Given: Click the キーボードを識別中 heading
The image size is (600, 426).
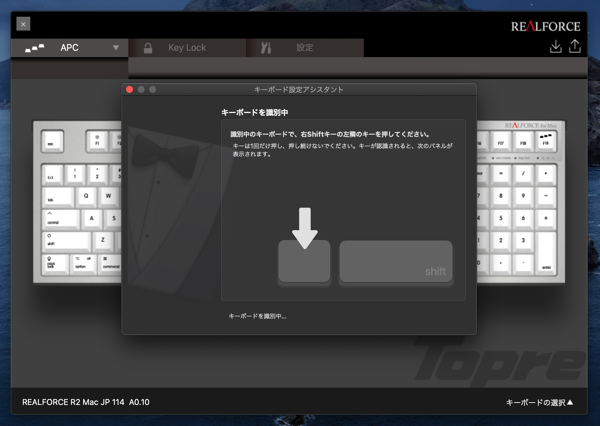Looking at the screenshot, I should point(255,113).
